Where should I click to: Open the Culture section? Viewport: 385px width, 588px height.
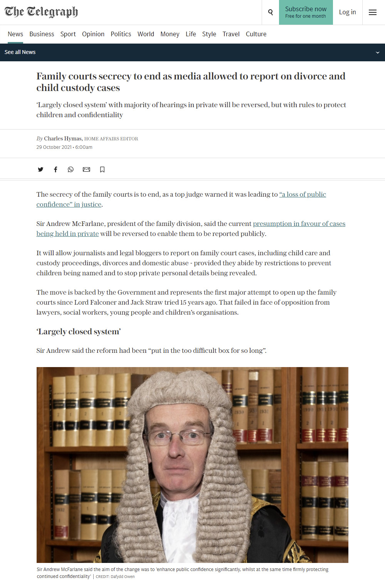(x=256, y=34)
